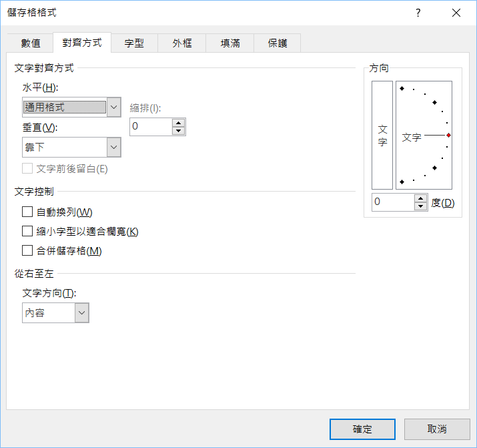The image size is (477, 448).
Task: Increase the orientation degrees with the up arrow
Action: [420, 198]
